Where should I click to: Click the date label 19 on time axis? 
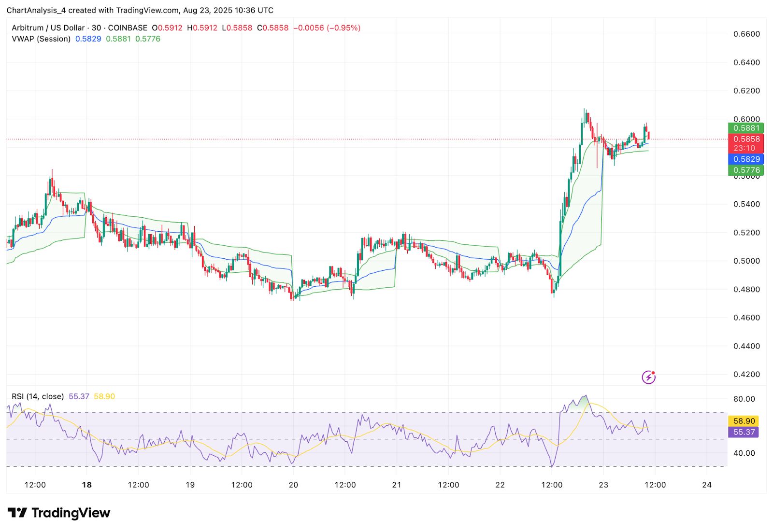pos(190,485)
